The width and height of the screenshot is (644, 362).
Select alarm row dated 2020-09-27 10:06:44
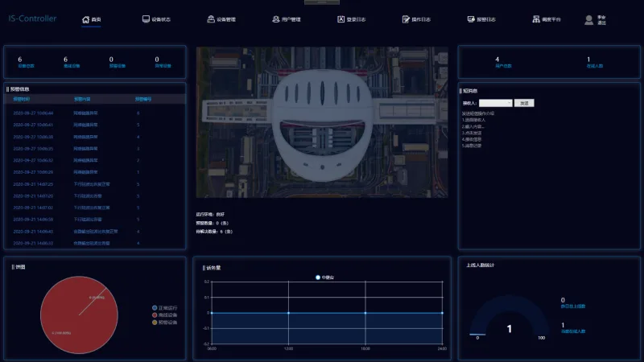click(95, 113)
